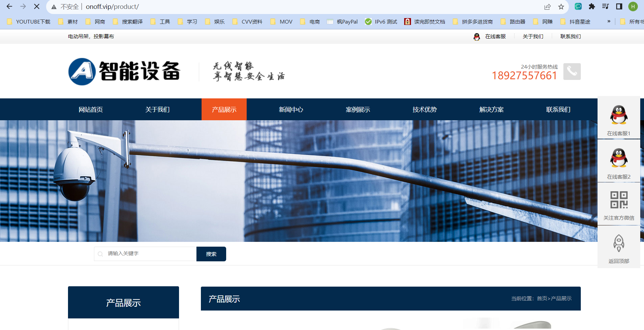The image size is (644, 330).
Task: Open 在线客服1 QQ penguin chat
Action: (619, 115)
